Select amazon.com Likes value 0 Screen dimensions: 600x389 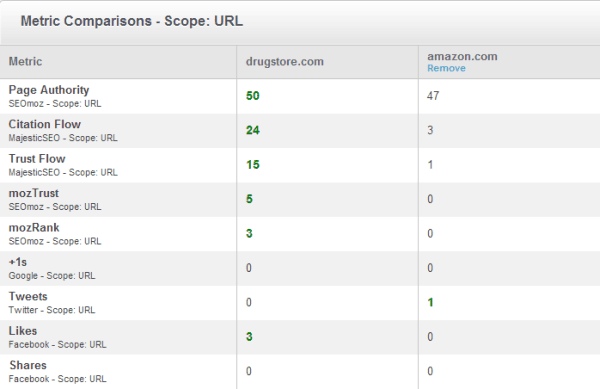point(430,337)
